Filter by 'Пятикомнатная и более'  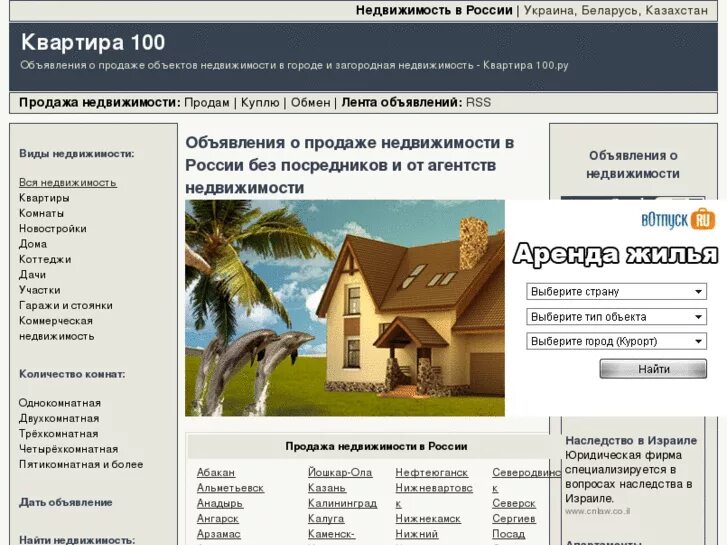click(x=81, y=464)
